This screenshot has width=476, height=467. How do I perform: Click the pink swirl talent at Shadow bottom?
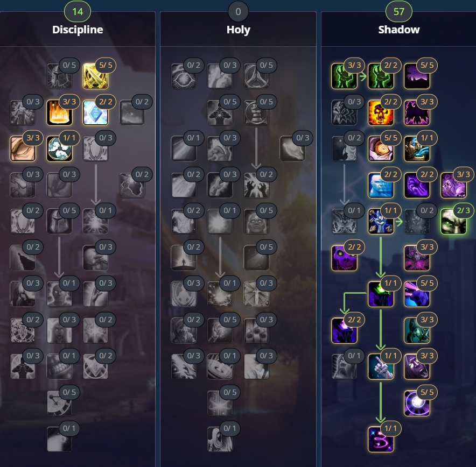[380, 440]
